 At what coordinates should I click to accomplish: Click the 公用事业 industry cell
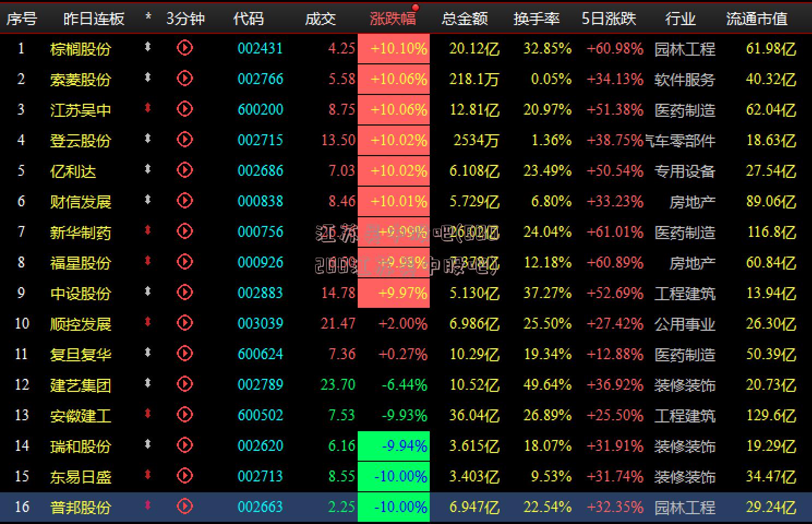tap(685, 324)
